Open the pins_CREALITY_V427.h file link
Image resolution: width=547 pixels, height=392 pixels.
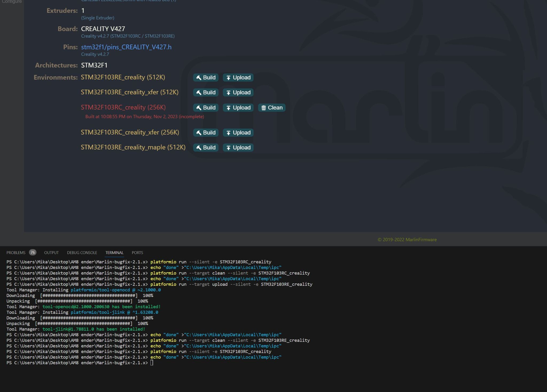coord(126,47)
